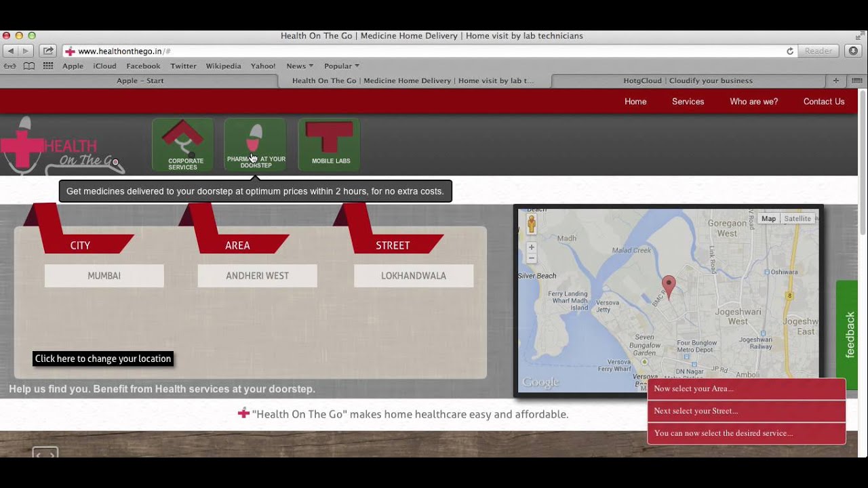This screenshot has height=488, width=868.
Task: Click 'You can now select the desired service' notification
Action: [x=747, y=433]
